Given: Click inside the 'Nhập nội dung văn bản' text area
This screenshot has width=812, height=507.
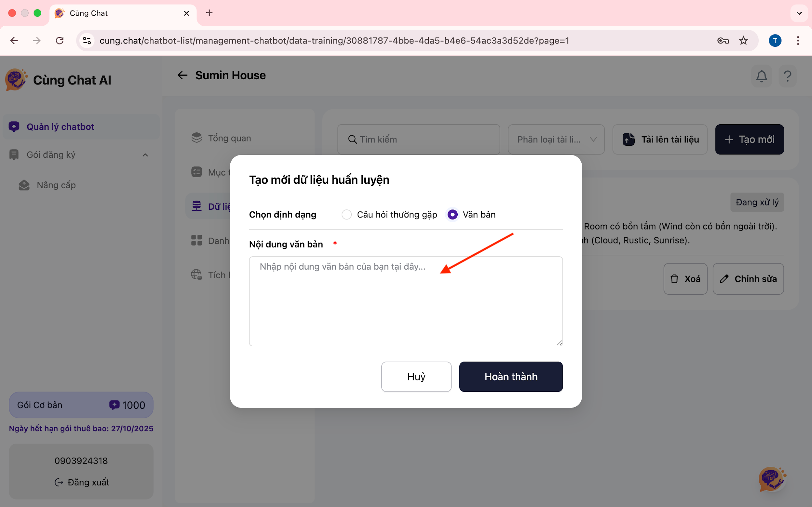Looking at the screenshot, I should coord(405,301).
